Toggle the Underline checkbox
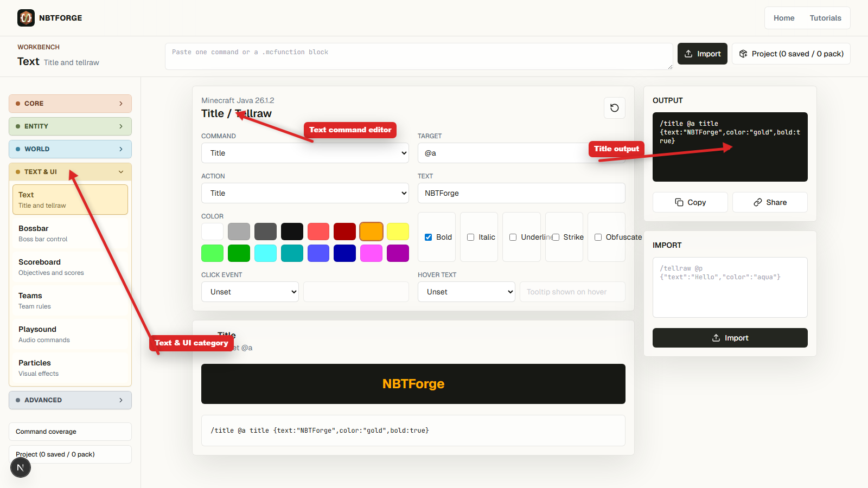868x488 pixels. pyautogui.click(x=513, y=237)
